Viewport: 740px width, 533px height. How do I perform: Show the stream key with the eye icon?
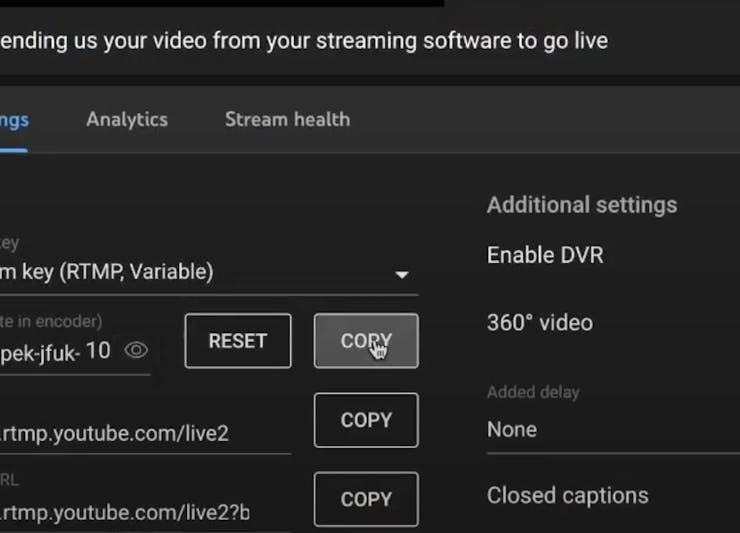(136, 350)
